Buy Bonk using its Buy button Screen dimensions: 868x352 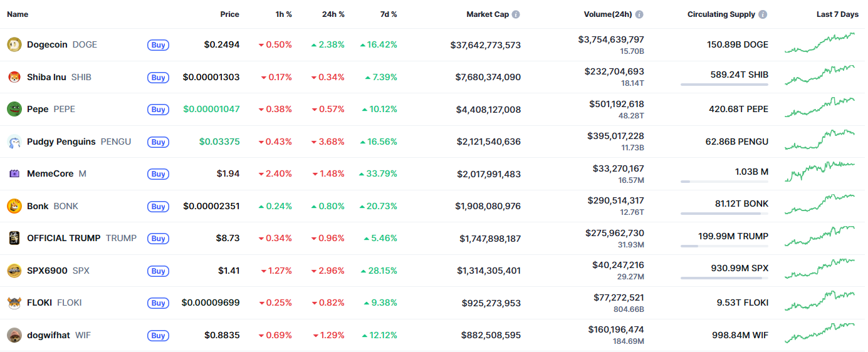tap(159, 207)
